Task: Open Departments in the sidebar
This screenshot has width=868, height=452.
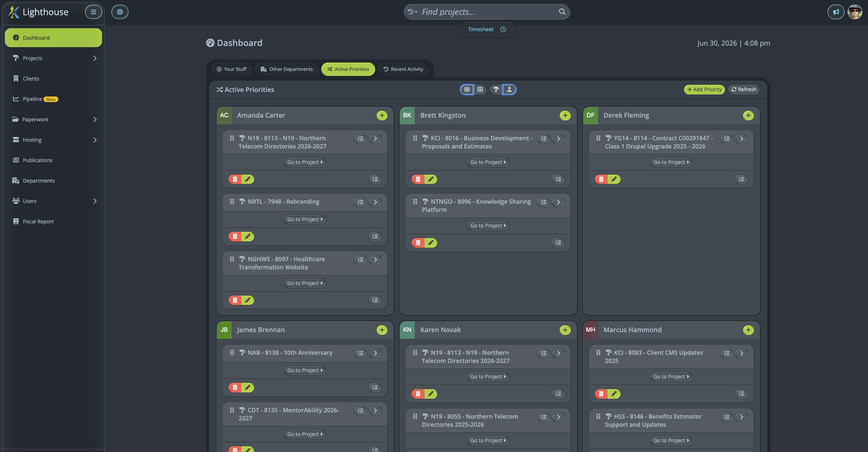Action: click(53, 181)
